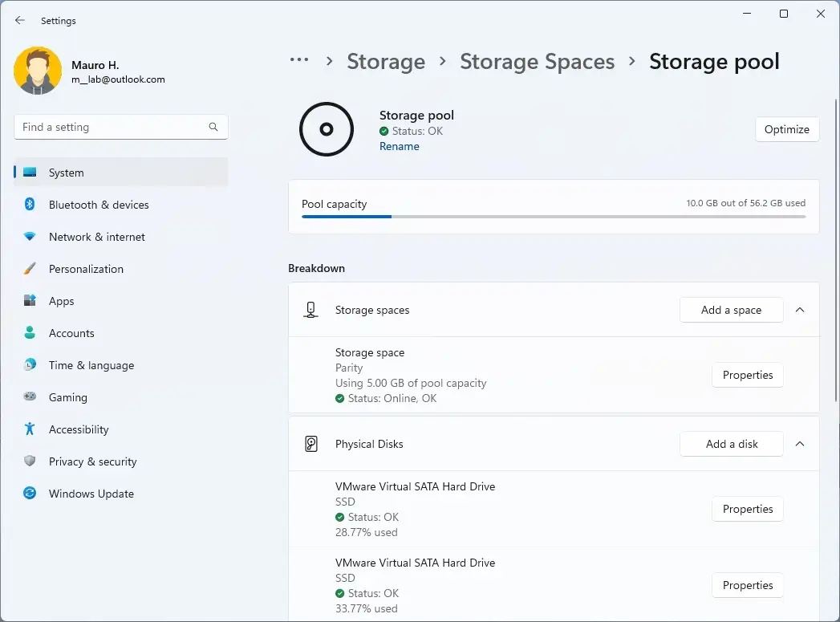Click the Network & internet Wi-Fi icon
Image resolution: width=840 pixels, height=622 pixels.
tap(30, 237)
